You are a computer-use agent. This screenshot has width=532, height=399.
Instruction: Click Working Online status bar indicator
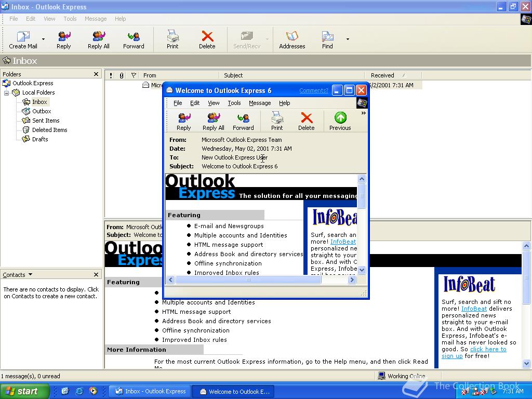point(402,376)
